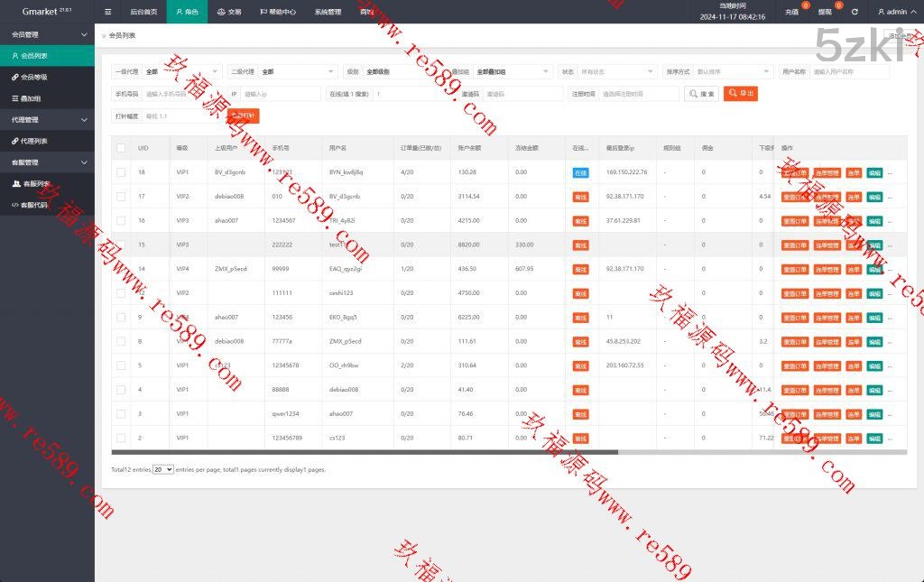Viewport: 924px width, 582px height.
Task: Collapse the 客服管理 sidebar section
Action: 47,162
